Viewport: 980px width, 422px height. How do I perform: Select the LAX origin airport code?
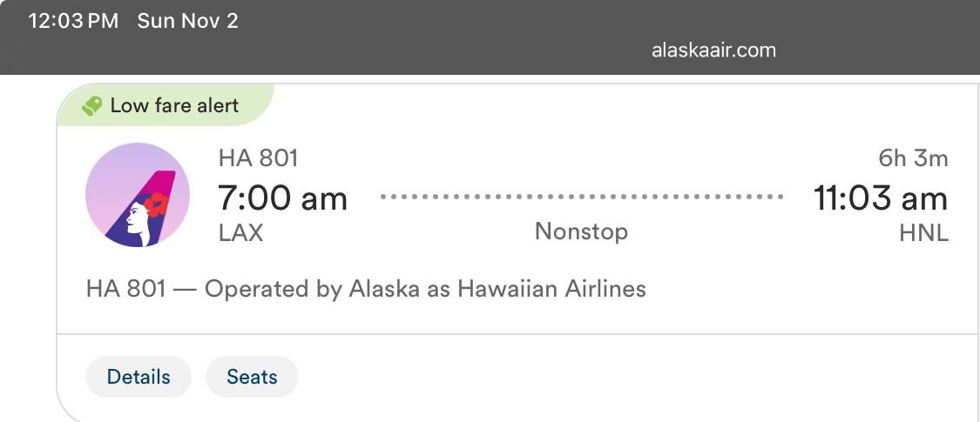[240, 233]
